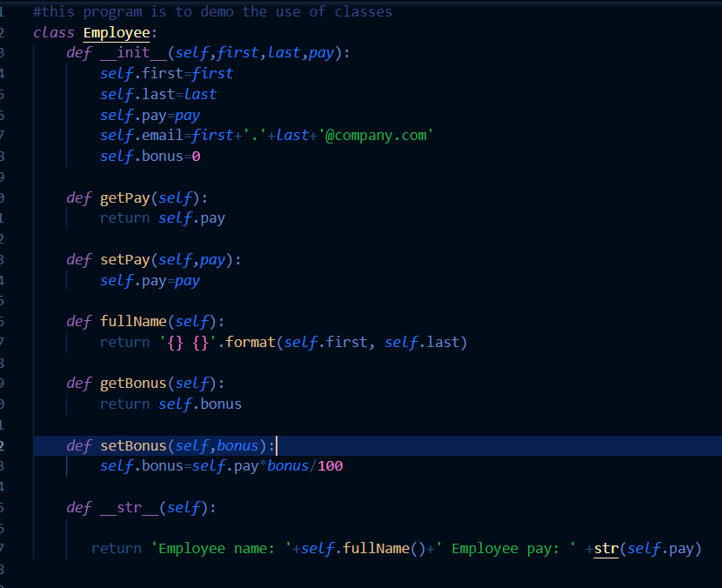Click line number 33 gutter to add breakpoint

tap(8, 465)
